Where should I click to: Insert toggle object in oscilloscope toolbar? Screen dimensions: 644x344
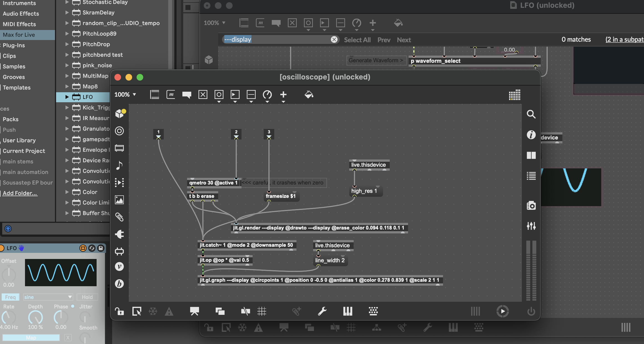coord(203,94)
